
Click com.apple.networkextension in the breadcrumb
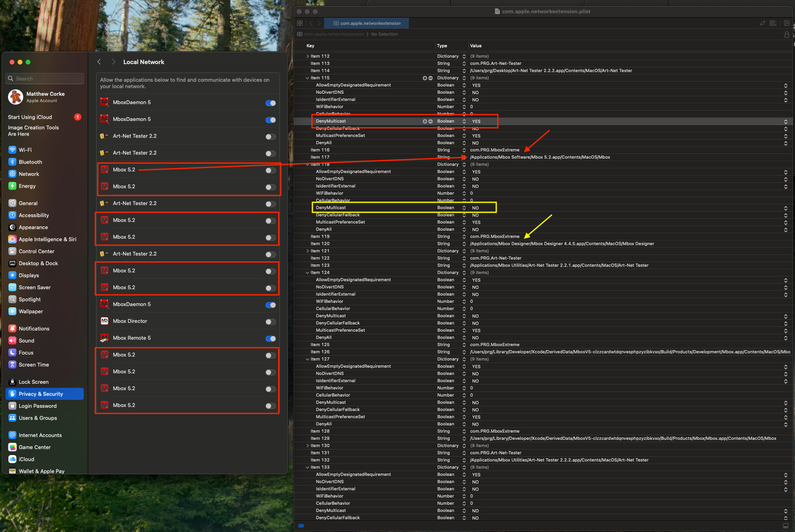coord(334,34)
